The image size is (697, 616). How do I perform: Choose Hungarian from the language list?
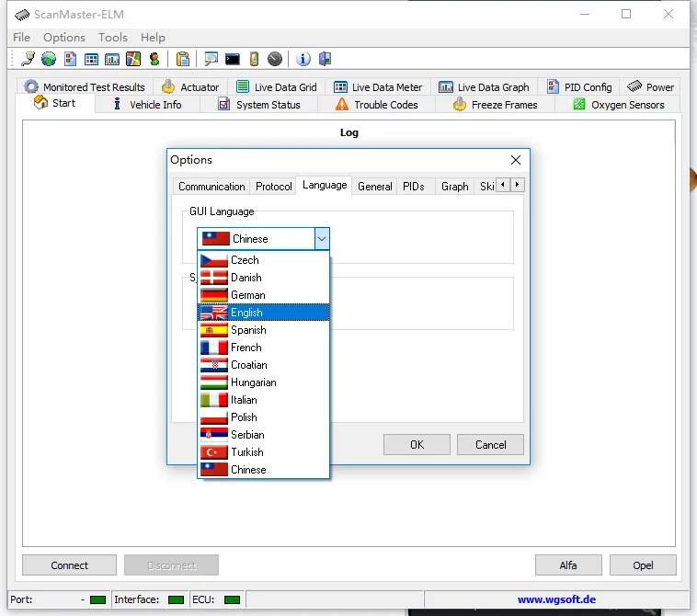pos(263,382)
